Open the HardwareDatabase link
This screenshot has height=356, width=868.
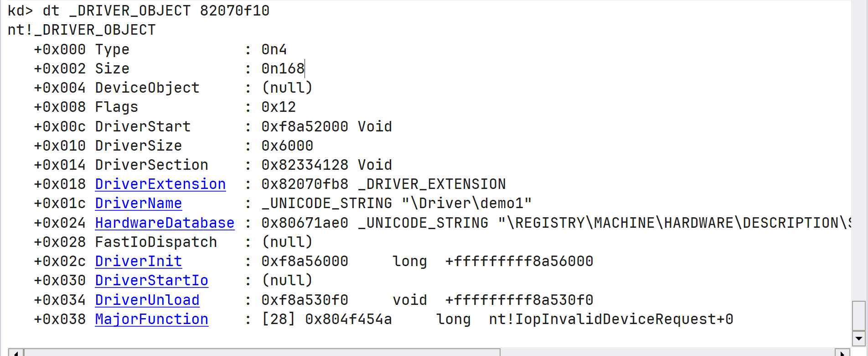pos(165,223)
